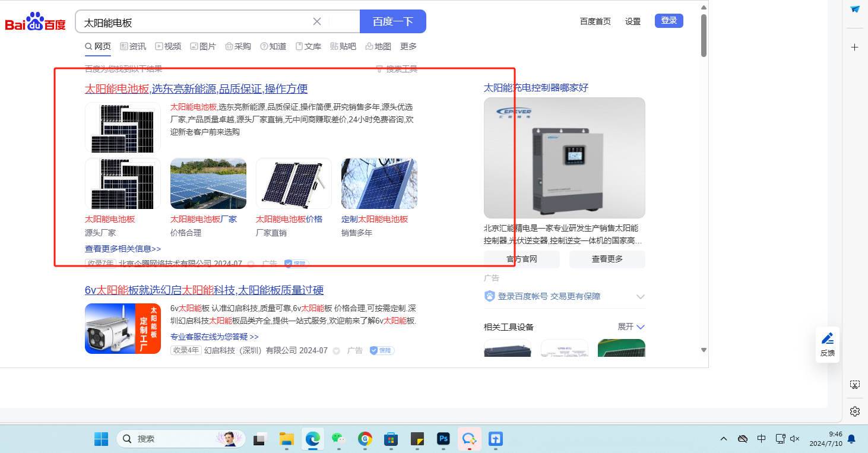
Task: Switch to the 知道 tab
Action: tap(273, 46)
